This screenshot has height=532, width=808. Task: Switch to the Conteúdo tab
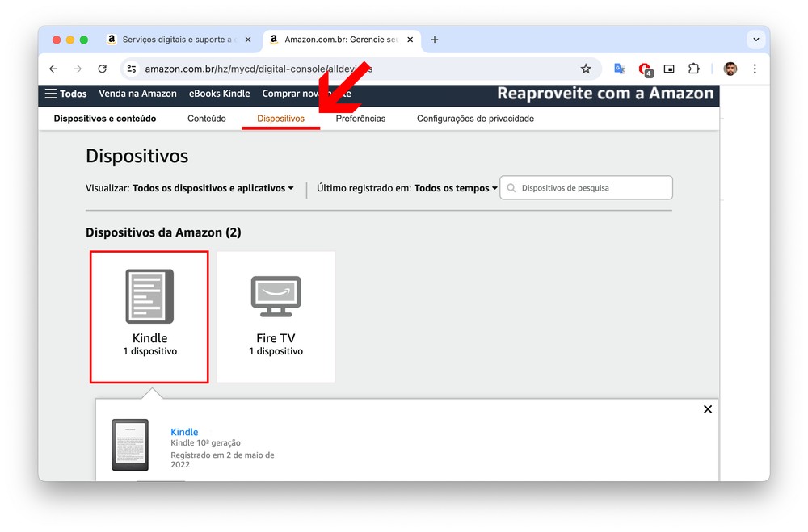pyautogui.click(x=207, y=119)
